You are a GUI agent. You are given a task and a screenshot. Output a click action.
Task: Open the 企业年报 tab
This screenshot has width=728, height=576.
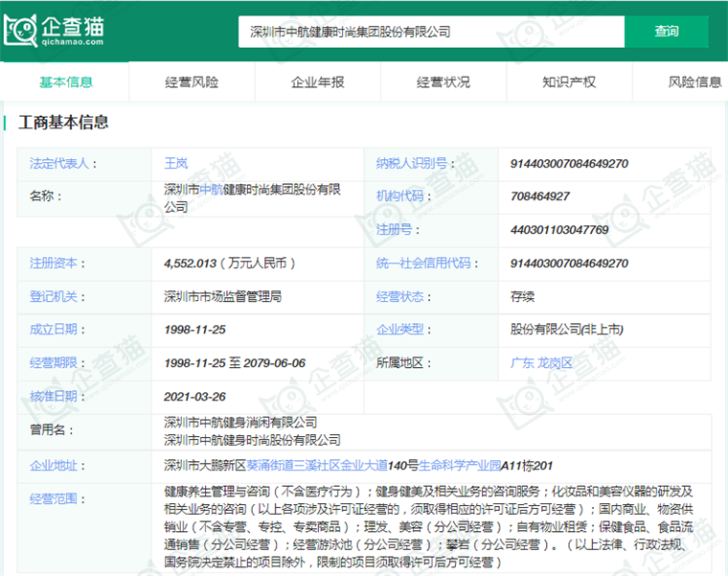[x=318, y=82]
